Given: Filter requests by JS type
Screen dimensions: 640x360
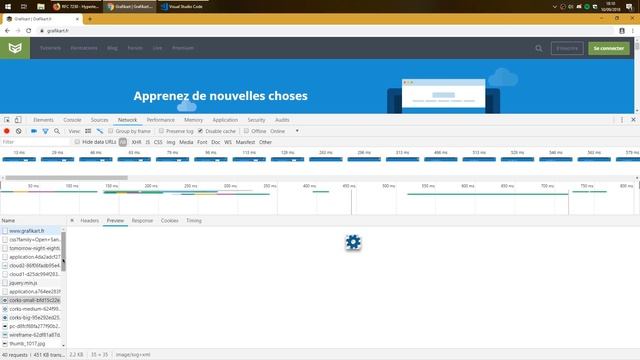Looking at the screenshot, I should point(148,142).
